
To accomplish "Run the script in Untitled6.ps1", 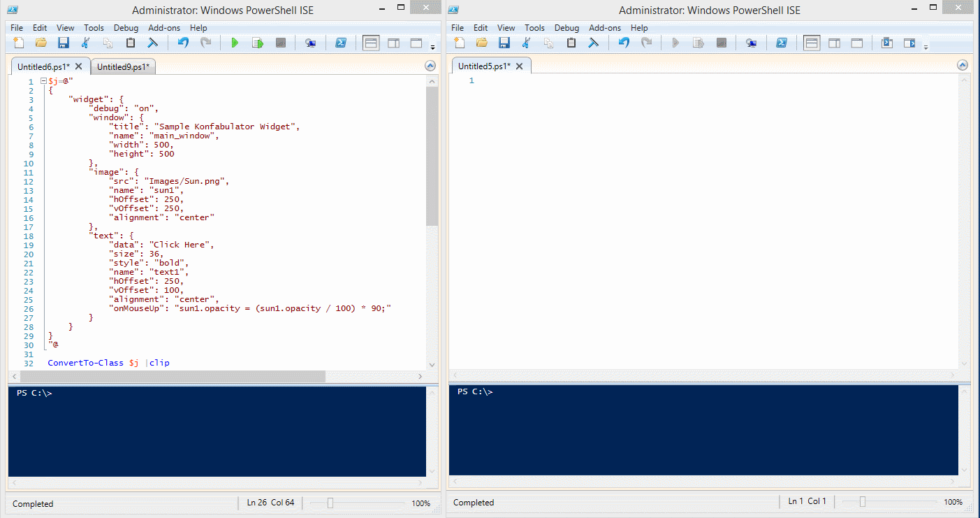I will pos(235,43).
